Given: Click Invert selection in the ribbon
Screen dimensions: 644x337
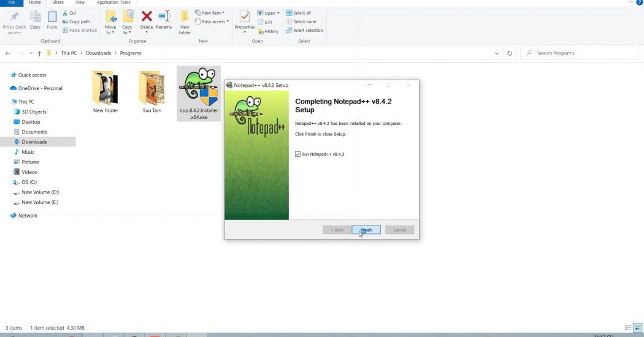Looking at the screenshot, I should click(304, 31).
